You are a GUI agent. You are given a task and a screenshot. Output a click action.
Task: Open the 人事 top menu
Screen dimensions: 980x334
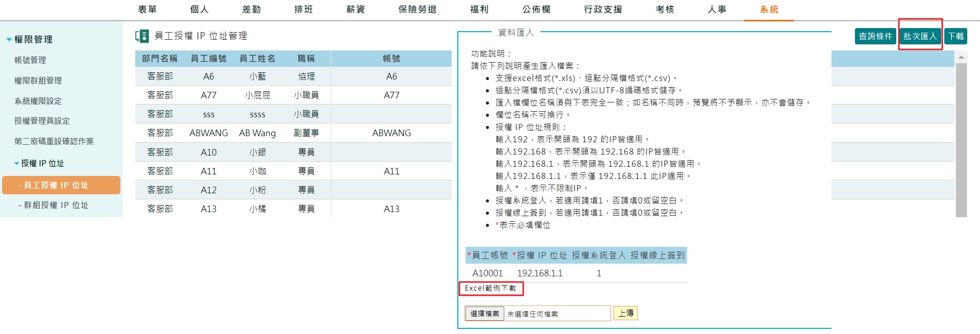[x=717, y=9]
